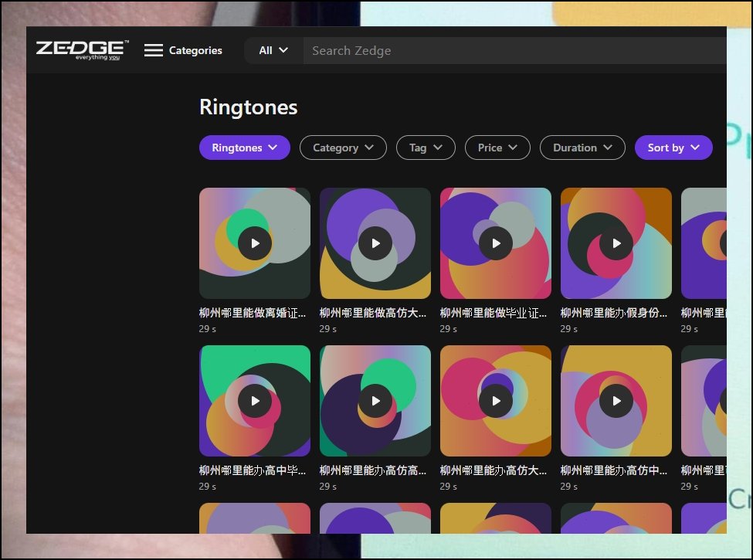Screen dimensions: 753x560
Task: Open title link 柳州哪里能办高仿中...
Action: click(614, 470)
